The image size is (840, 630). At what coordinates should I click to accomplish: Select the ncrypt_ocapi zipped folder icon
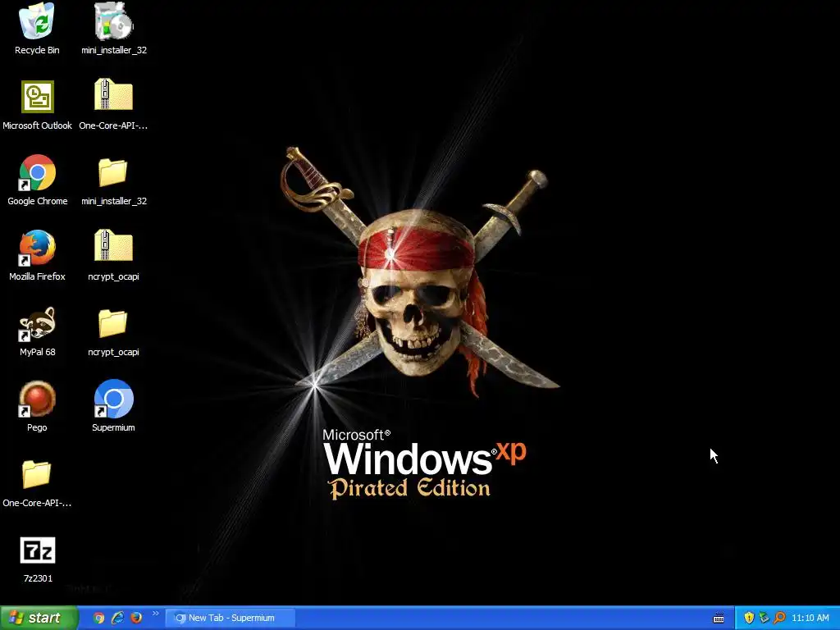coord(113,246)
